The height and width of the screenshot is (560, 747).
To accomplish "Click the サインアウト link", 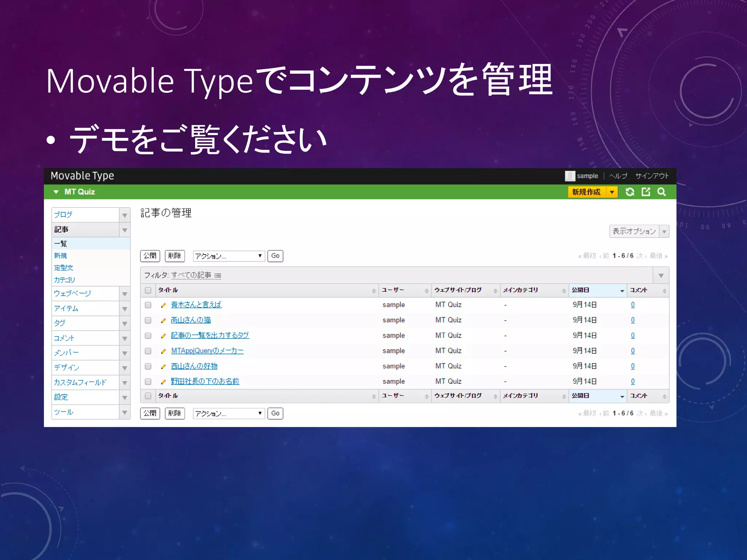I will point(652,176).
